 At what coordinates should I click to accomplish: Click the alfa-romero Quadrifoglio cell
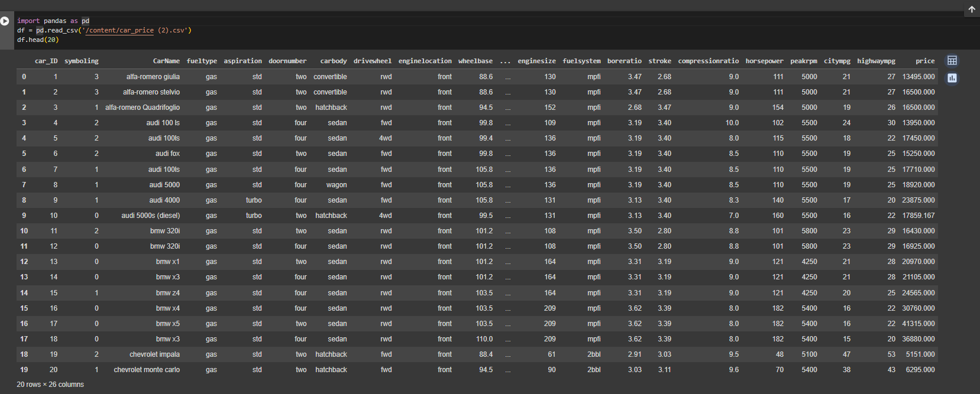coord(143,108)
